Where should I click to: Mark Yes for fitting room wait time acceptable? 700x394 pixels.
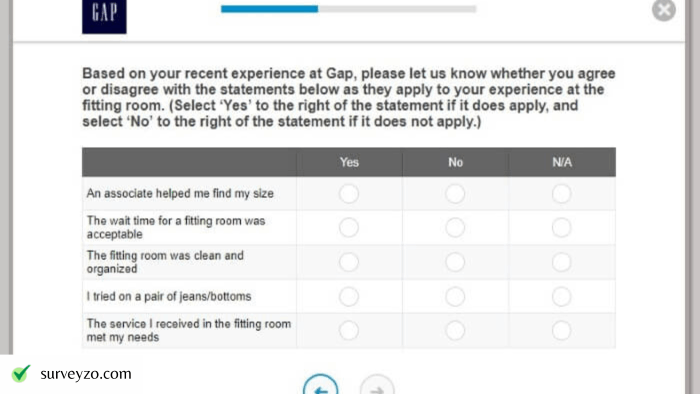coord(349,228)
